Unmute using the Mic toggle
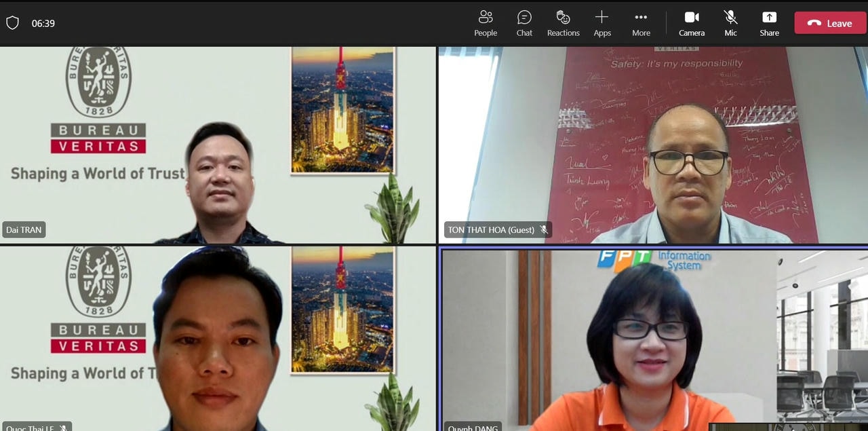The height and width of the screenshot is (431, 868). 730,23
